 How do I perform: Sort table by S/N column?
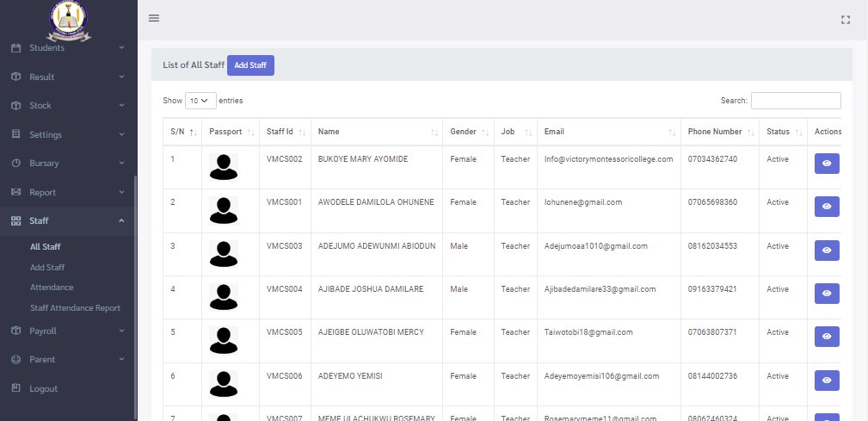tap(182, 132)
